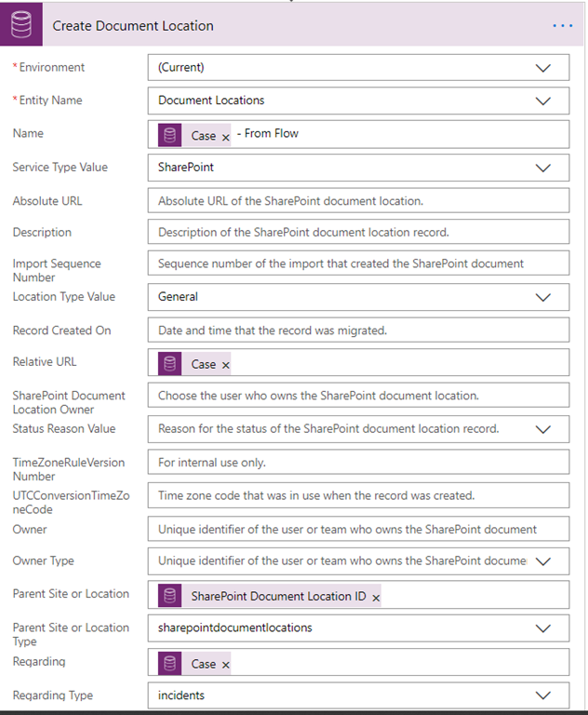Viewport: 588px width, 715px height.
Task: Click the database icon in the Create Document Location header
Action: click(21, 24)
